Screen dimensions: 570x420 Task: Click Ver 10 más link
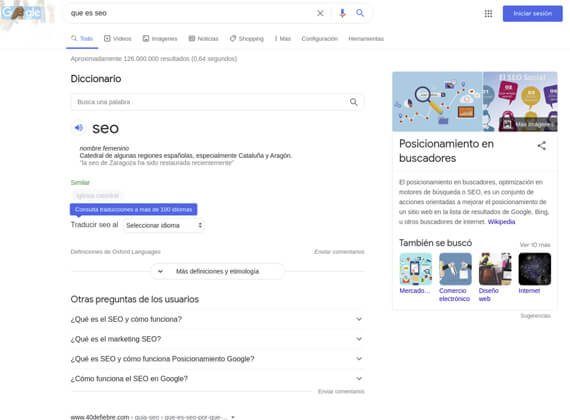pos(535,245)
